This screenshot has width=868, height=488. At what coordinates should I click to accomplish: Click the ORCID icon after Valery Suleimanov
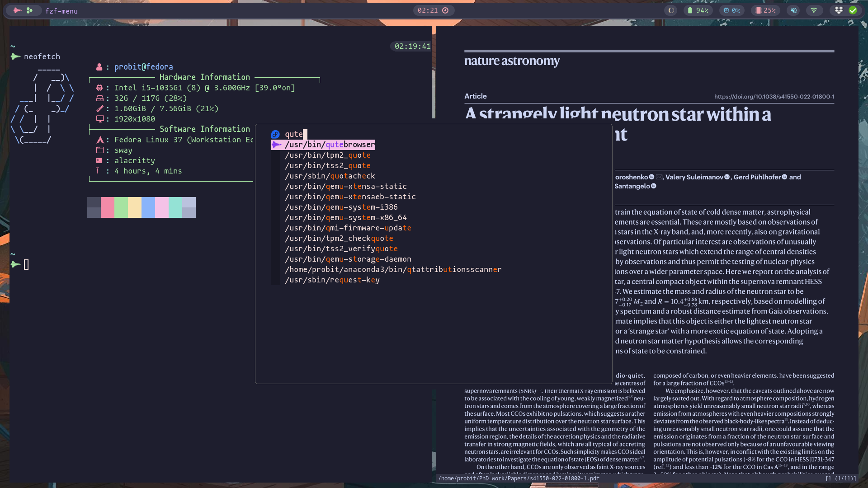pos(727,177)
